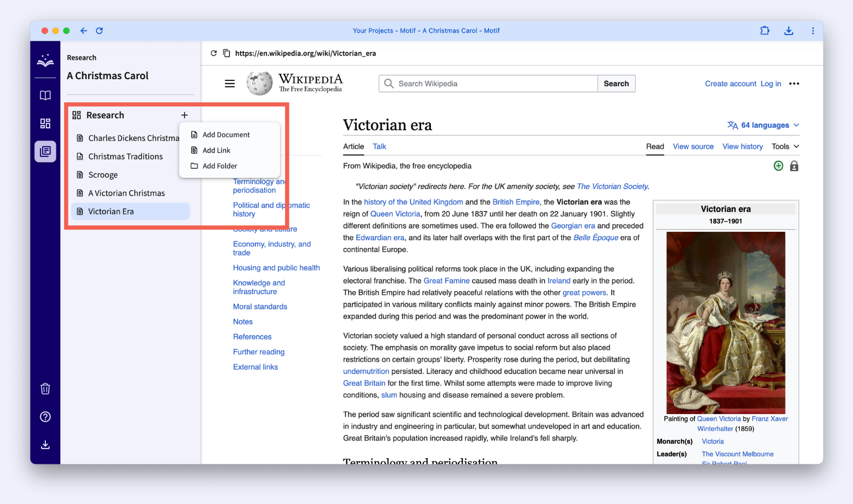Jump to Economy, industry, and trade section
853x504 pixels.
(x=272, y=248)
